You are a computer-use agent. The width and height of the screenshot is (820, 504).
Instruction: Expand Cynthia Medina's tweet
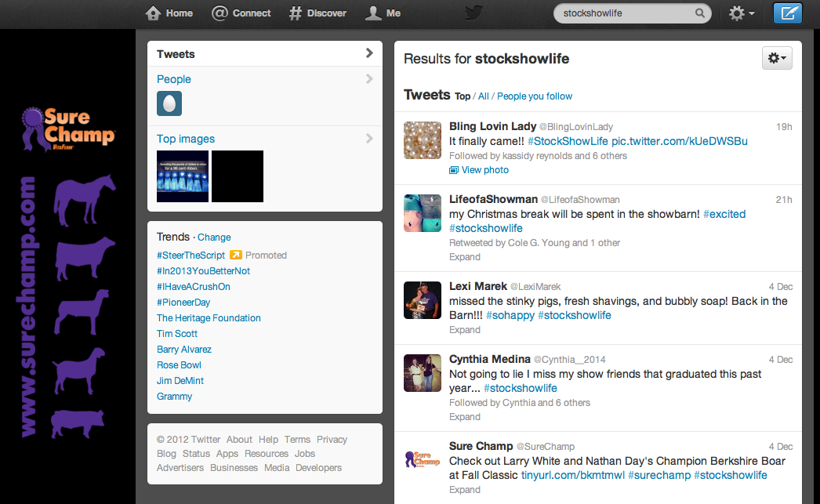(x=464, y=417)
